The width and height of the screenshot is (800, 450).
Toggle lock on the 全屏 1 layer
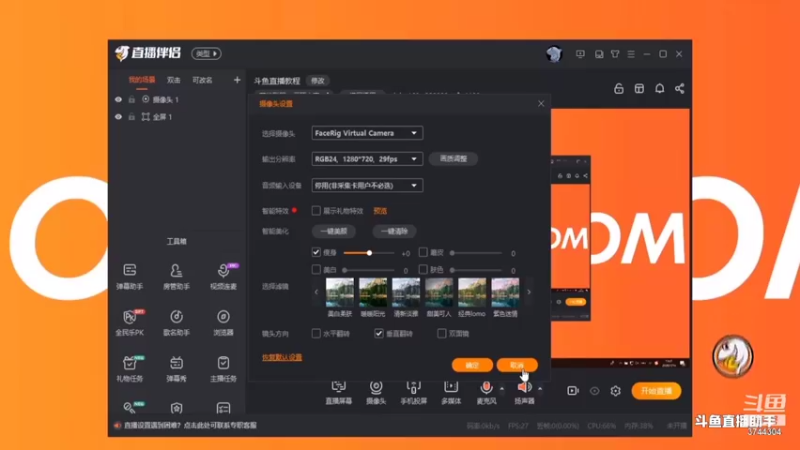click(132, 117)
